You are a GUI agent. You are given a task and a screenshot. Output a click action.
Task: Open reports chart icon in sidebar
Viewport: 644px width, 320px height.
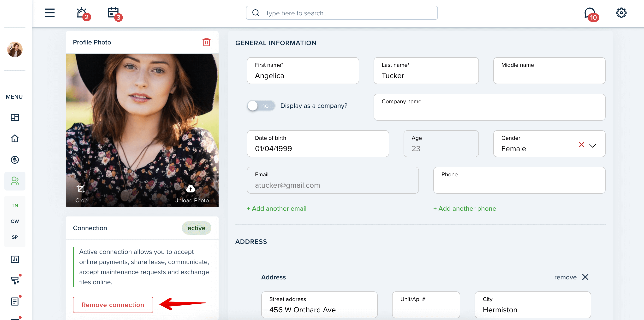(x=15, y=259)
